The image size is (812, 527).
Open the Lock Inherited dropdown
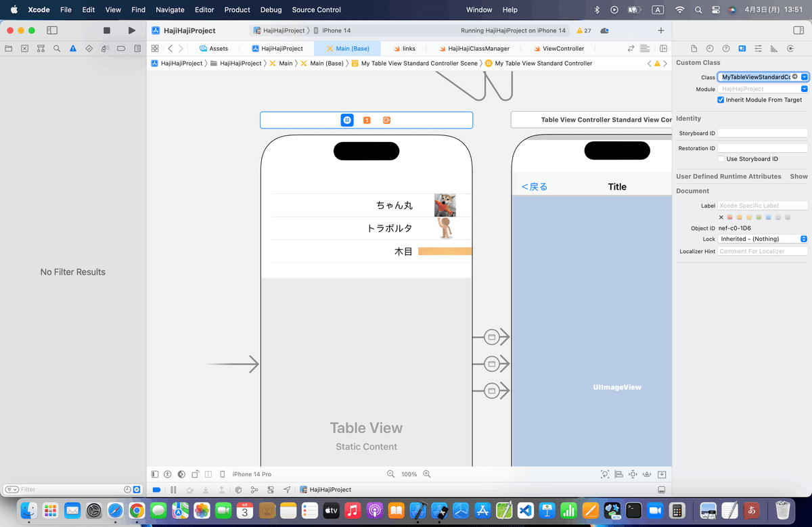763,239
